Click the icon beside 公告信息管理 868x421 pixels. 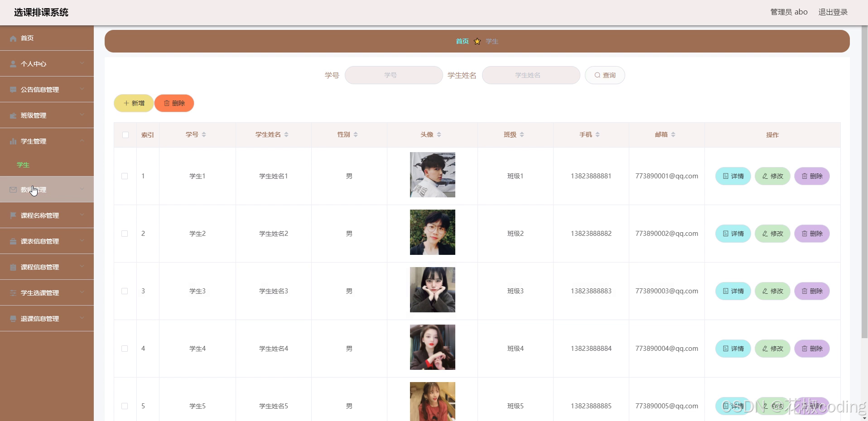pos(13,90)
